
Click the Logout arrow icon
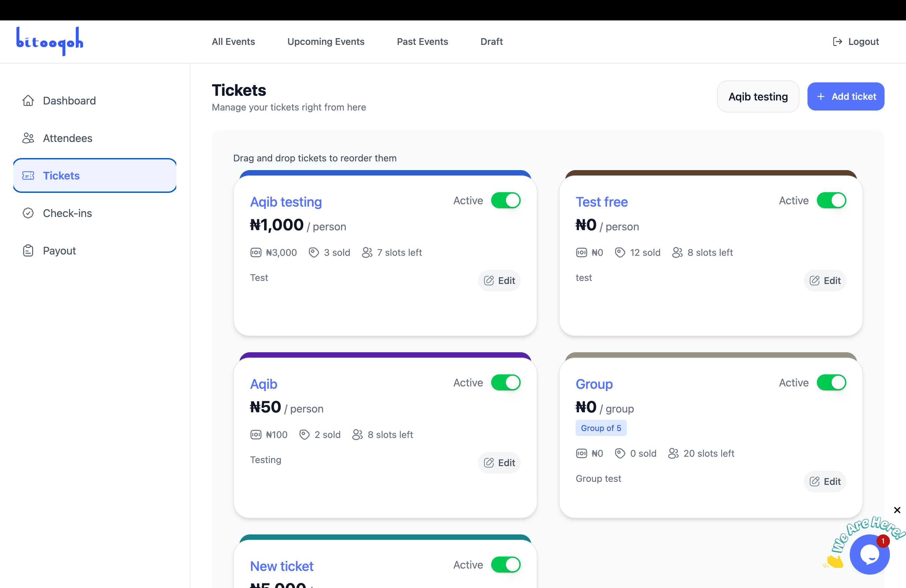click(837, 42)
